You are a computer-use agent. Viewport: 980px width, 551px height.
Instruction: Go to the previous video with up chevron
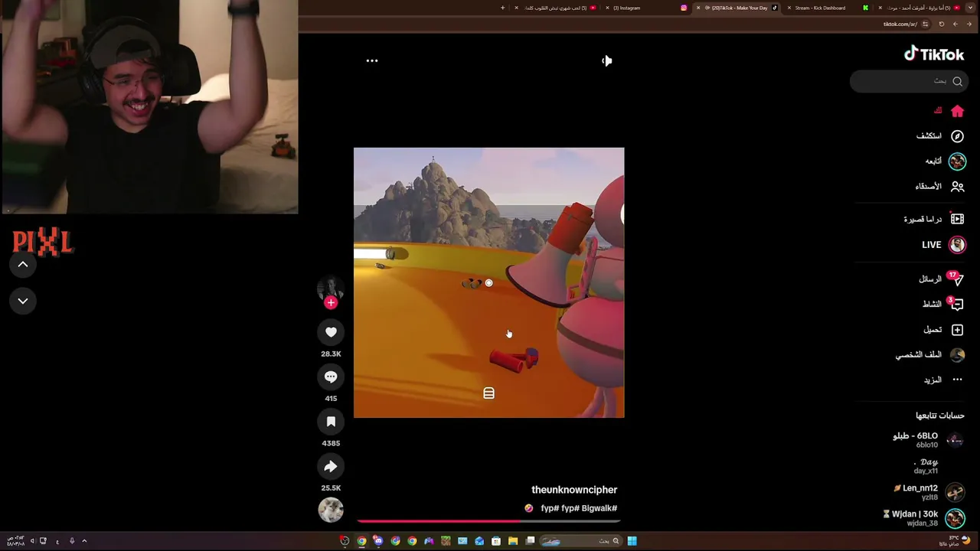coord(23,264)
